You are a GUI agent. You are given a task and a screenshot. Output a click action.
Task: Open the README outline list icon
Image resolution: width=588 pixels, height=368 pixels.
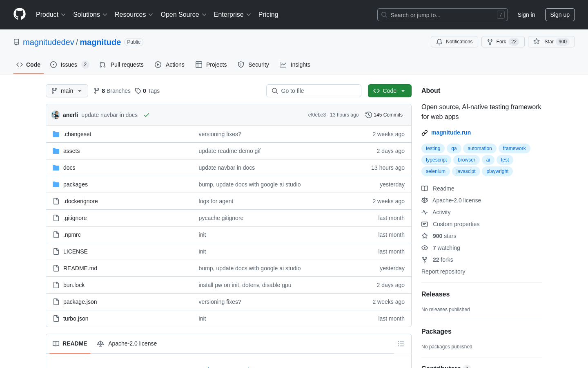coord(401,344)
